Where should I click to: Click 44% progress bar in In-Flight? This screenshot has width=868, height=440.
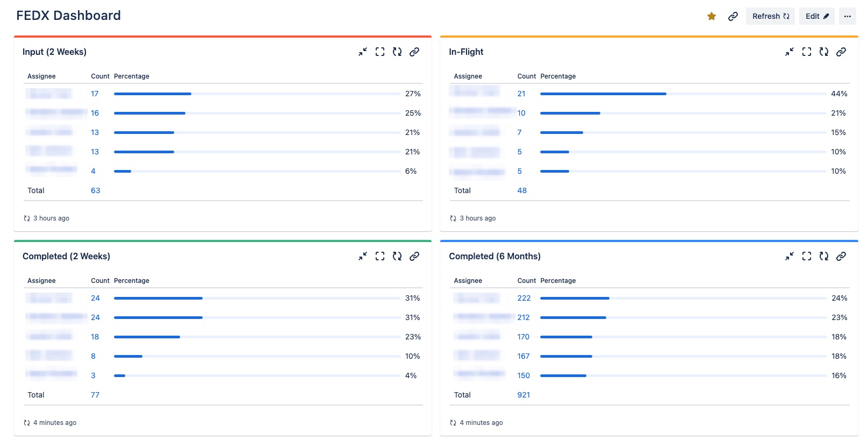[683, 94]
